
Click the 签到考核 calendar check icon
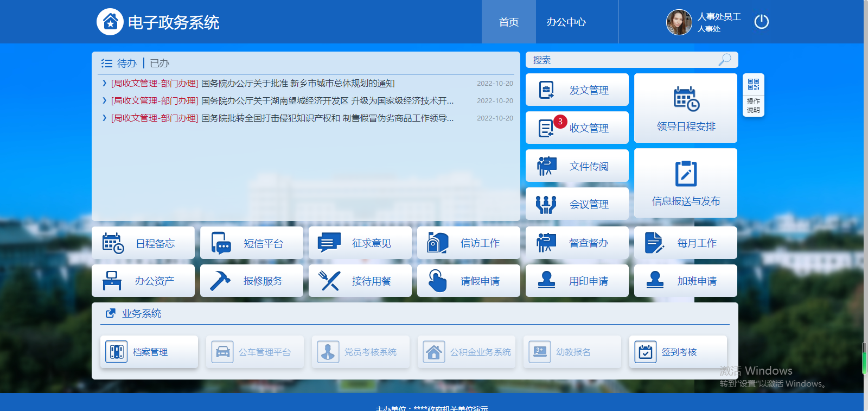tap(646, 352)
